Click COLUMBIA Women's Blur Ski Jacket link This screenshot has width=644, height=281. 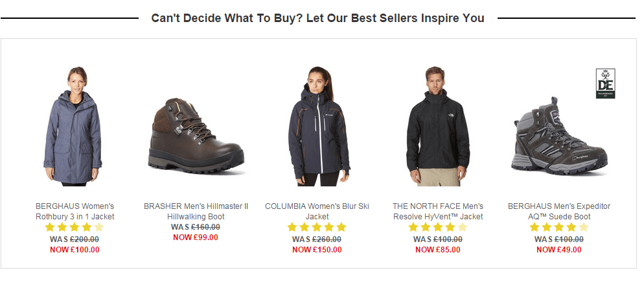[x=317, y=212]
